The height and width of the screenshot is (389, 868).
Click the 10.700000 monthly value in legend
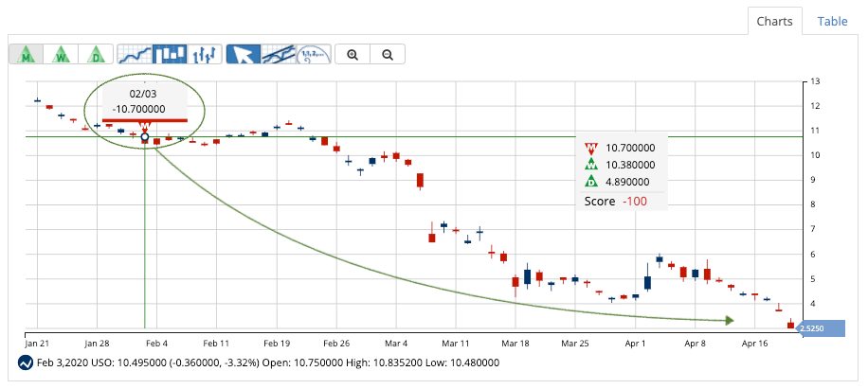630,148
